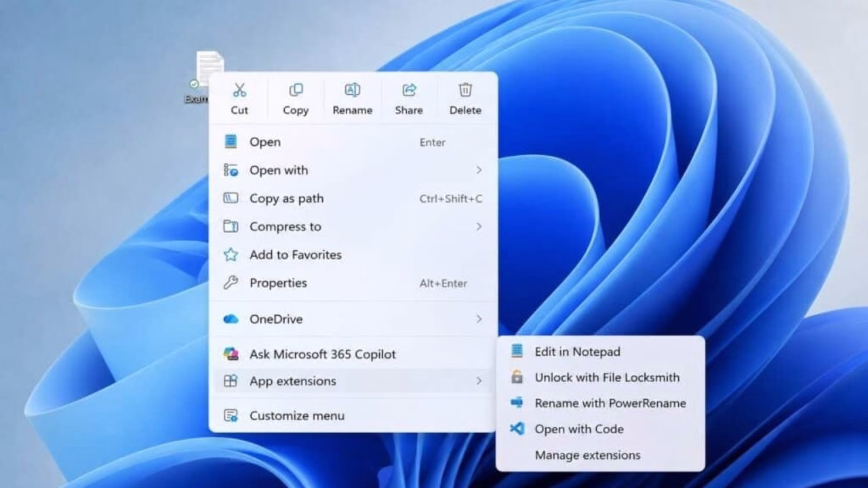868x488 pixels.
Task: Click the Customize menu icon
Action: coord(231,415)
